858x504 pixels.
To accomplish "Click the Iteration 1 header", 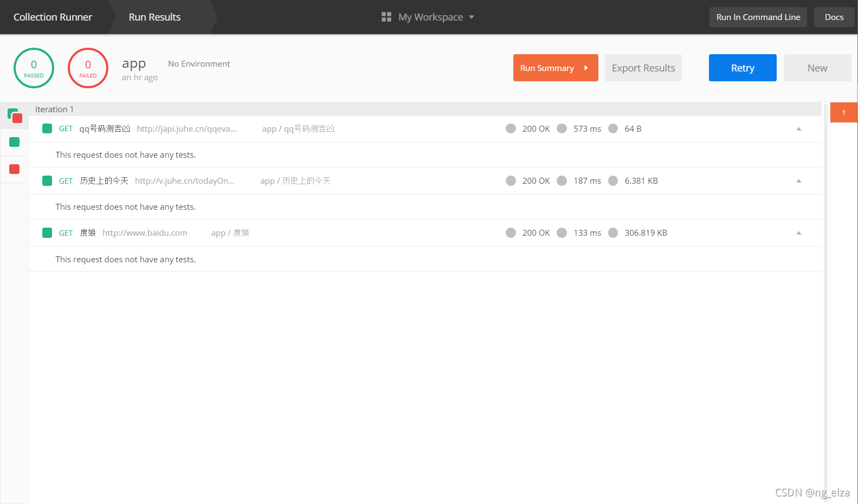I will (x=425, y=109).
